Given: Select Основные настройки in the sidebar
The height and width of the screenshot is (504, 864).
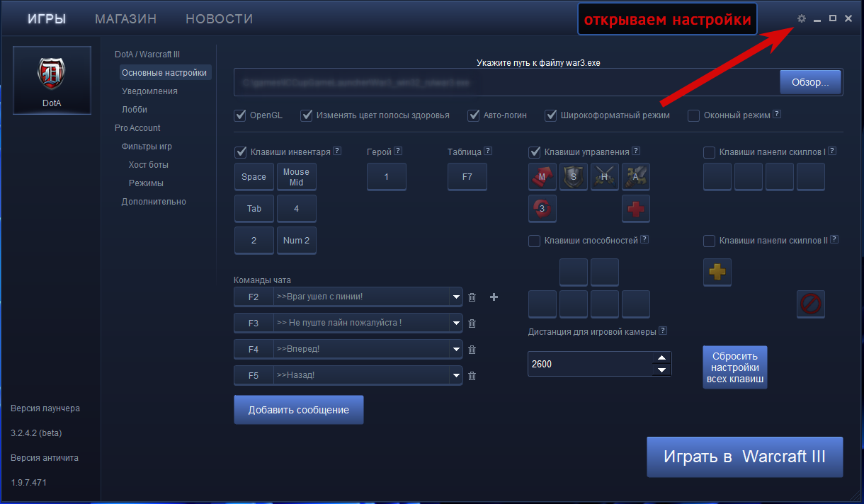Looking at the screenshot, I should pyautogui.click(x=165, y=73).
